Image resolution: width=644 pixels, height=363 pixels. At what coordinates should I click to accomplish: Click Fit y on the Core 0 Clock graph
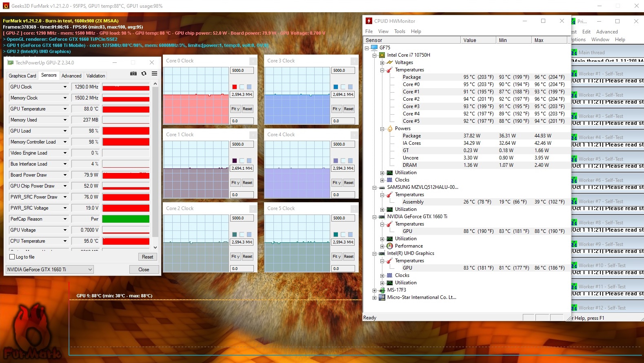click(x=235, y=109)
